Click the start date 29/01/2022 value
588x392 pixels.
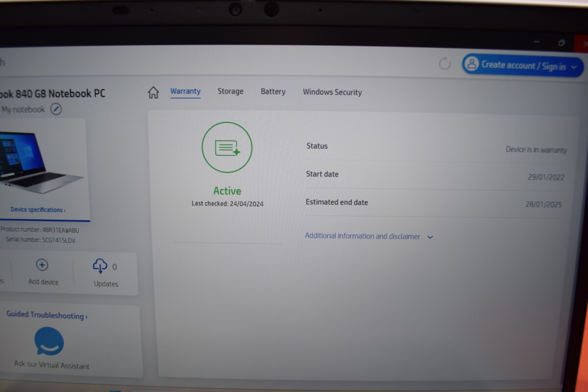(x=546, y=177)
